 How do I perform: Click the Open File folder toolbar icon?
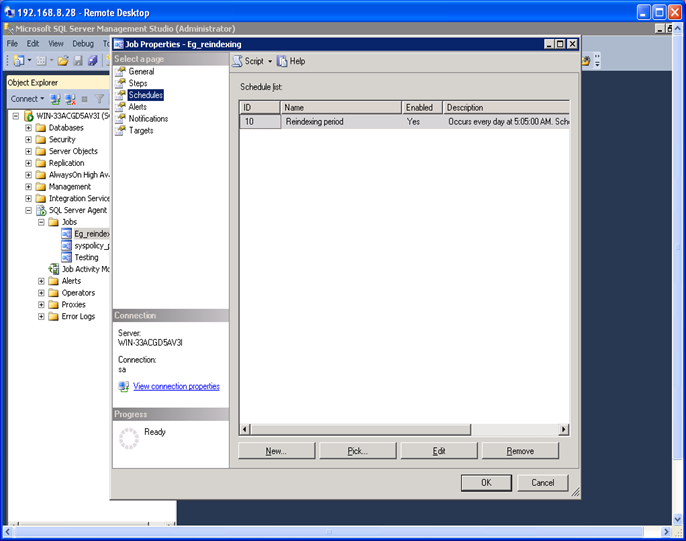tap(63, 61)
